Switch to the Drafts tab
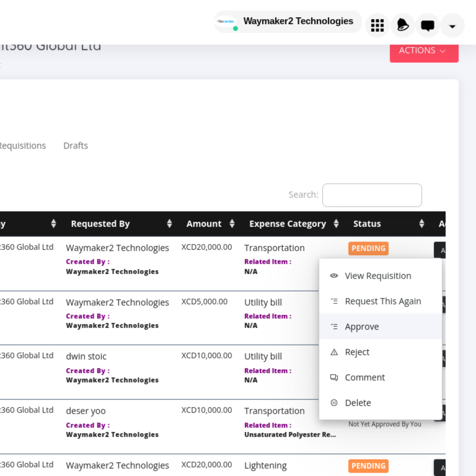476x476 pixels. (x=76, y=146)
